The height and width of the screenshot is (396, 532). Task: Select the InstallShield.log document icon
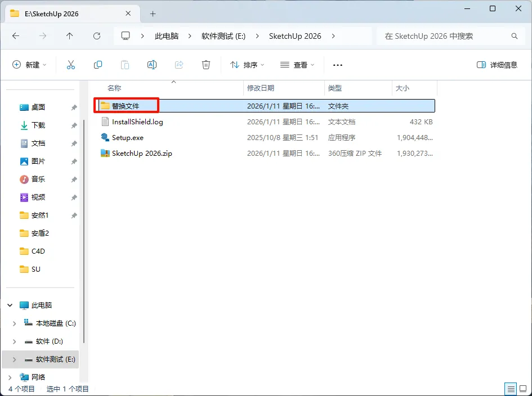pyautogui.click(x=105, y=121)
